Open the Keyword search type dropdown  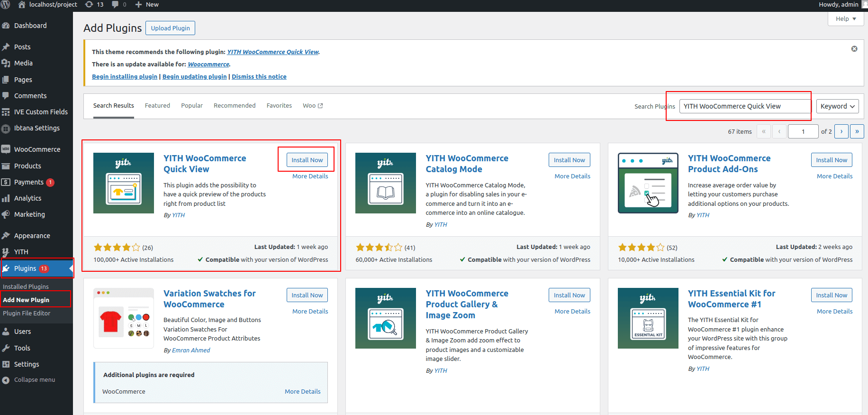point(837,106)
